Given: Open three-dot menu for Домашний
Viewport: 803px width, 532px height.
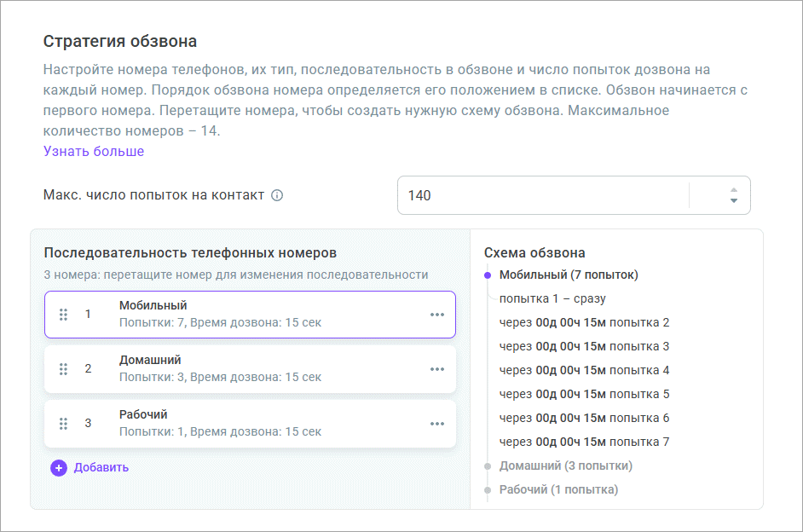Looking at the screenshot, I should (x=437, y=369).
